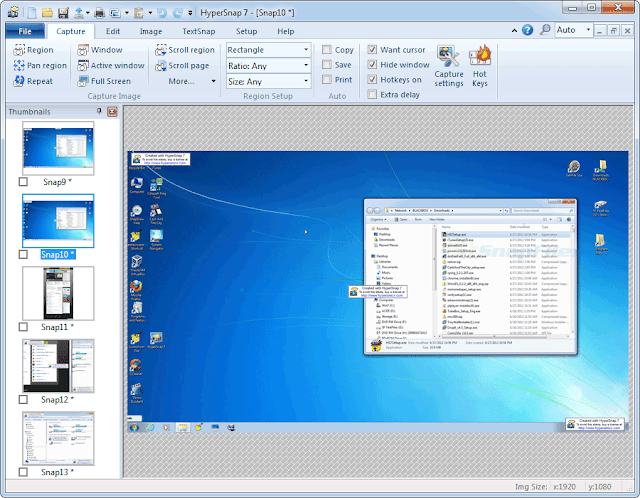640x498 pixels.
Task: Select the Snap12 thumbnail
Action: 58,366
